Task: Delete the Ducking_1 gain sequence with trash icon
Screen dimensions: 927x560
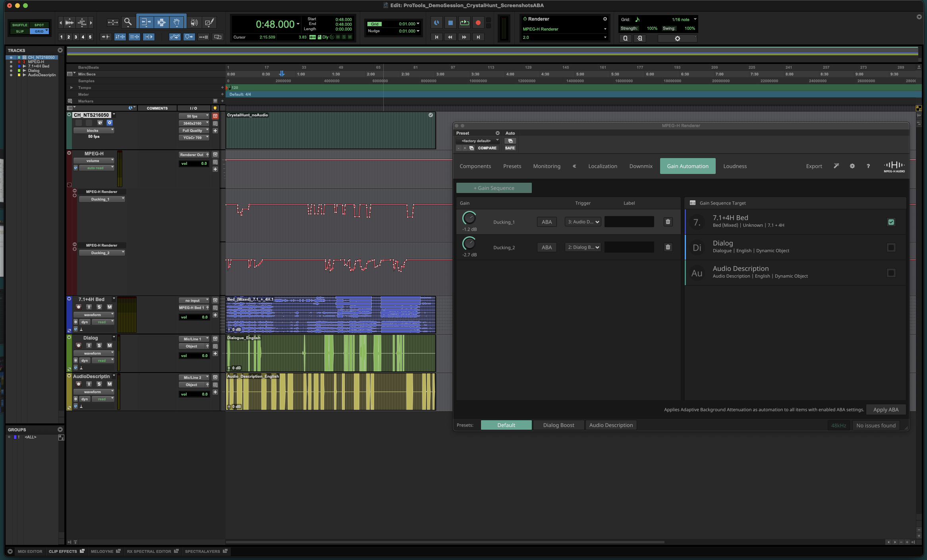Action: click(668, 222)
